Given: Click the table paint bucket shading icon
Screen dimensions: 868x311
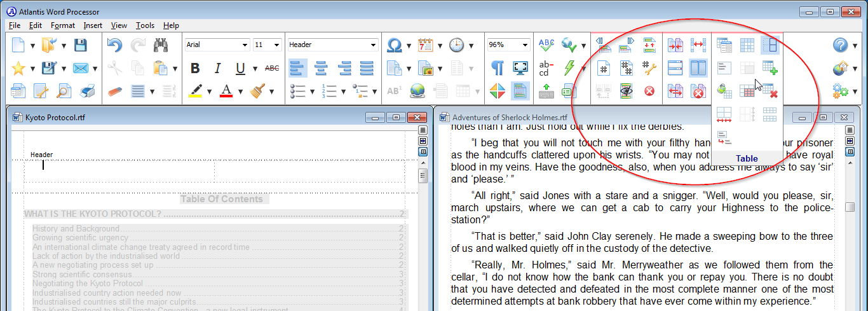Looking at the screenshot, I should [x=724, y=91].
